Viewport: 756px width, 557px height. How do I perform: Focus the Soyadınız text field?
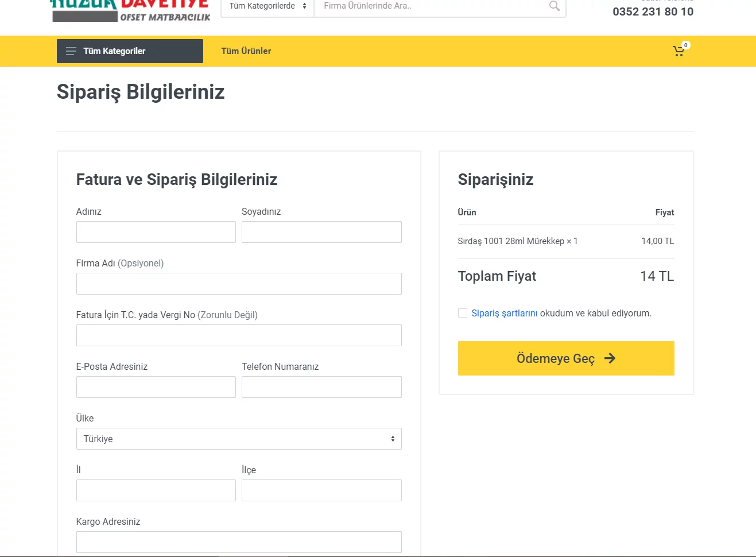pos(321,232)
